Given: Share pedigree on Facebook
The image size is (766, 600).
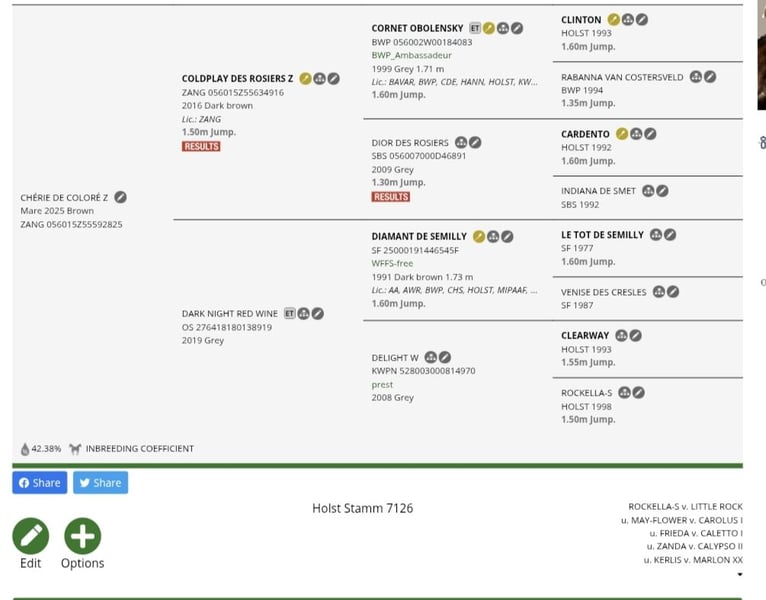Looking at the screenshot, I should [x=40, y=483].
